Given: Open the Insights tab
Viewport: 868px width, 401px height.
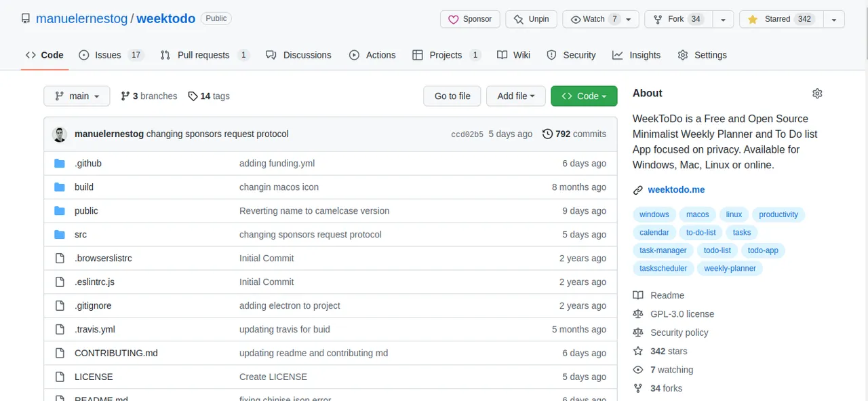Looking at the screenshot, I should (x=636, y=55).
